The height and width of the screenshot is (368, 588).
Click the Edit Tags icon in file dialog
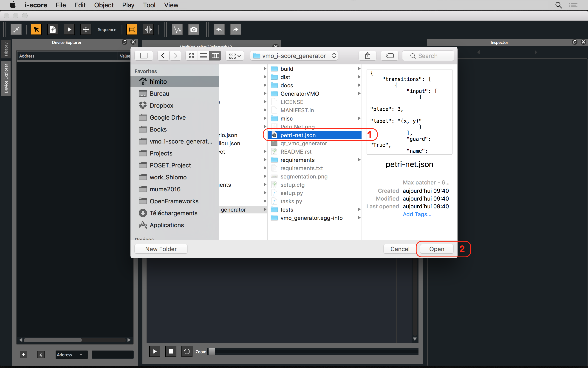pos(390,56)
